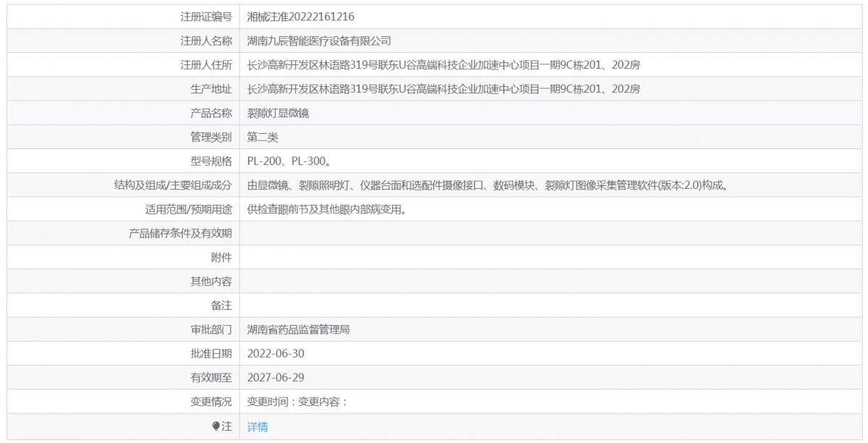This screenshot has height=443, width=868.
Task: Select product name 裂隙灯显微镜
Action: [x=278, y=113]
